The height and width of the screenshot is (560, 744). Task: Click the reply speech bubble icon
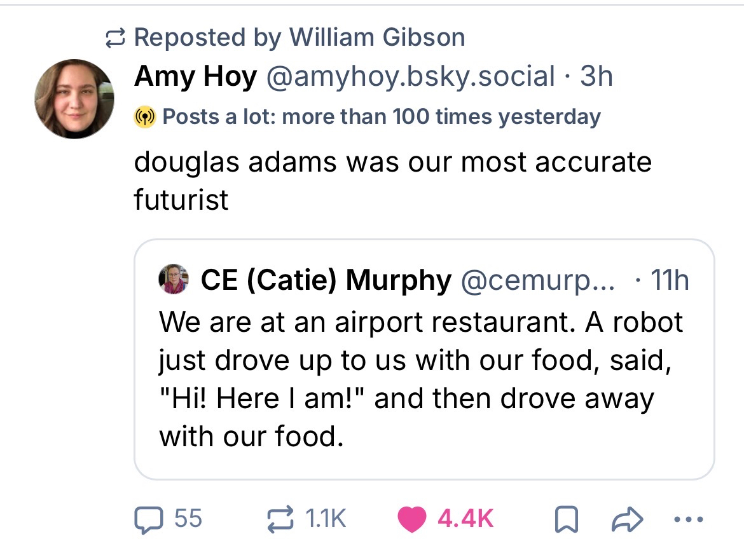point(147,519)
